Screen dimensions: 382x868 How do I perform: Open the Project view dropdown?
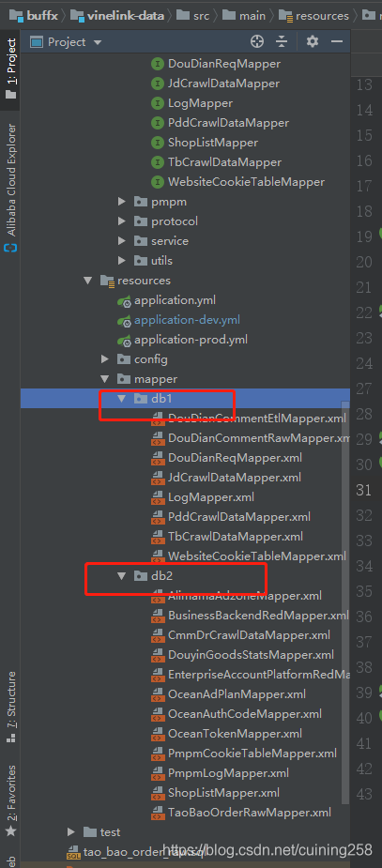(x=98, y=42)
